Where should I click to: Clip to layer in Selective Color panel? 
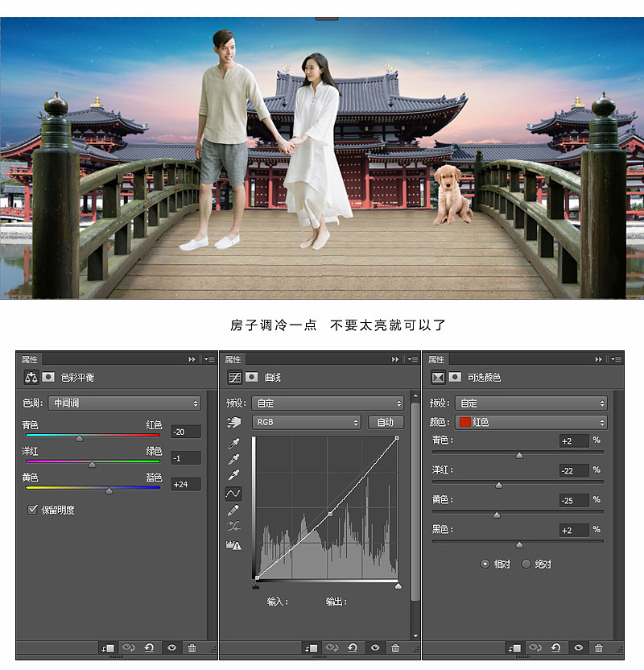tap(514, 648)
